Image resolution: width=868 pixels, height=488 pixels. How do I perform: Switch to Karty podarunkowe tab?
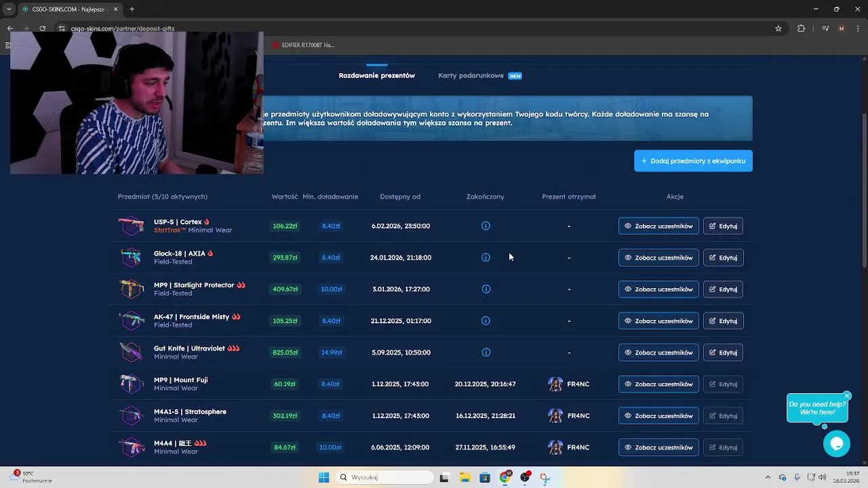471,75
